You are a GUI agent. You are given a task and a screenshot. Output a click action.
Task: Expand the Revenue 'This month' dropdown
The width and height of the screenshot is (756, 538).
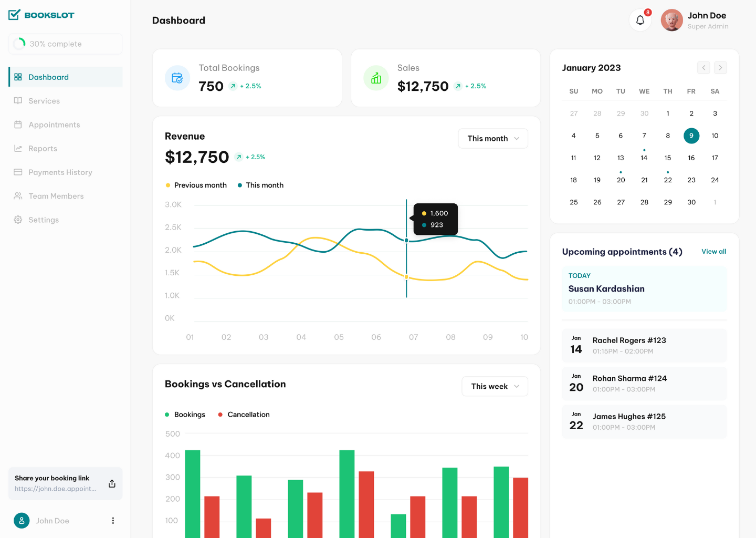(x=493, y=139)
